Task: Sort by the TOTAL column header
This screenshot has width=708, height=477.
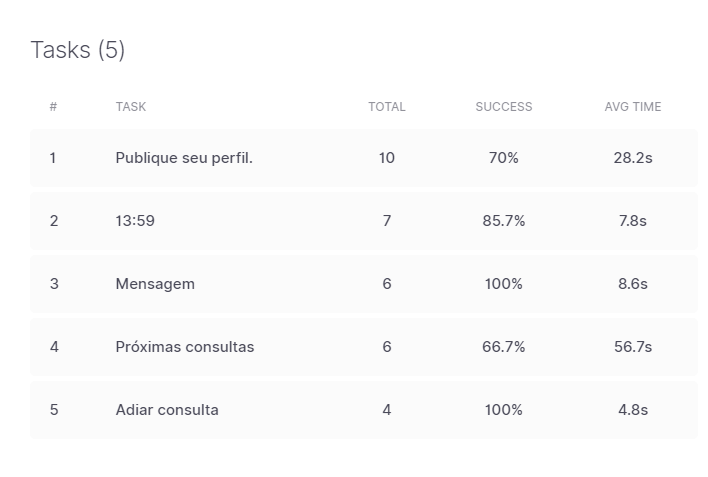Action: point(387,107)
